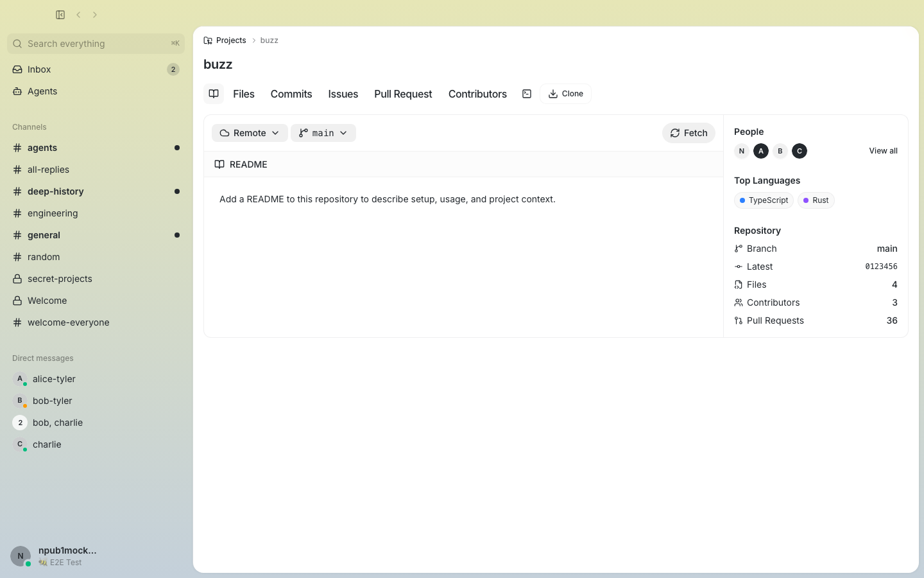Switch to the Issues tab
This screenshot has width=924, height=578.
(343, 94)
